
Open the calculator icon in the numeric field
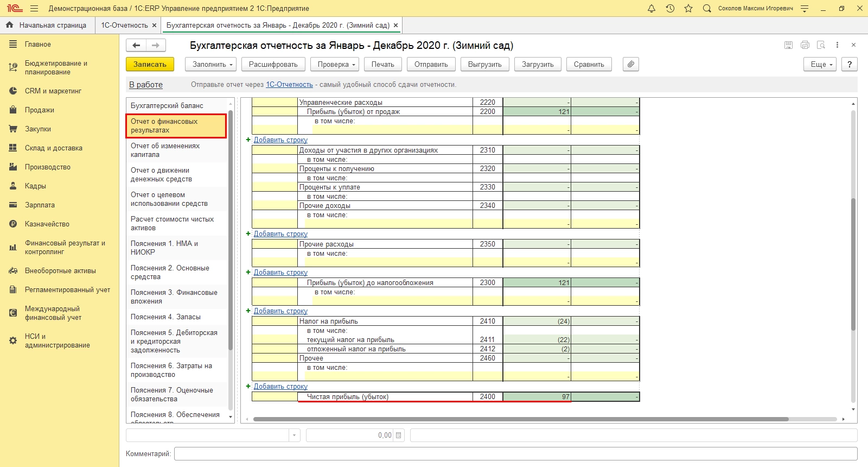[x=399, y=435]
